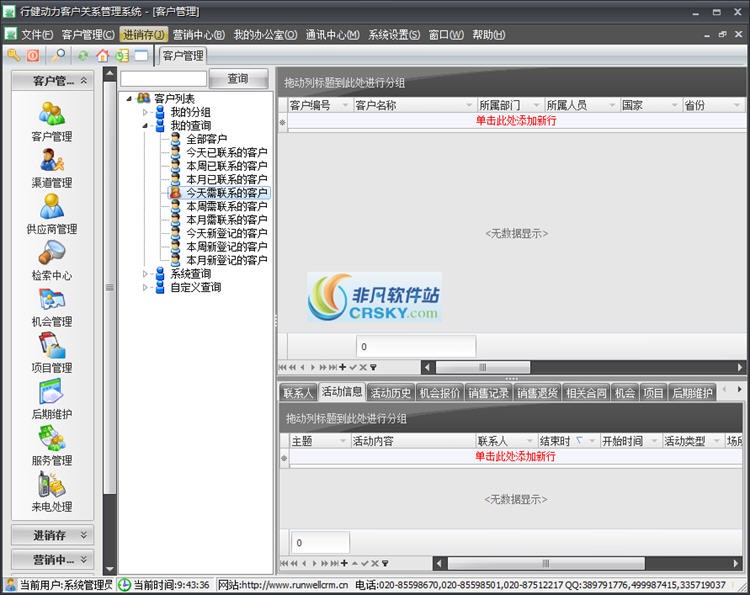Open the 客户名称 column filter dropdown
This screenshot has height=595, width=750.
click(x=469, y=105)
